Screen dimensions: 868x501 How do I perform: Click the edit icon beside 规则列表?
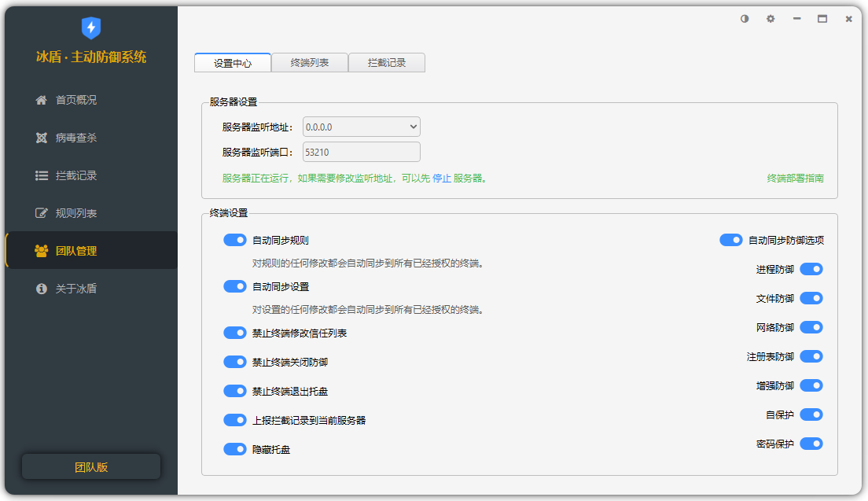(42, 213)
